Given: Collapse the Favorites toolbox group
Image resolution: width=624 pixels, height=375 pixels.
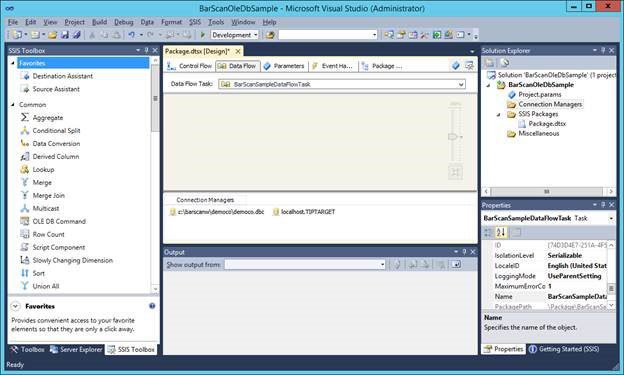Looking at the screenshot, I should tap(13, 63).
